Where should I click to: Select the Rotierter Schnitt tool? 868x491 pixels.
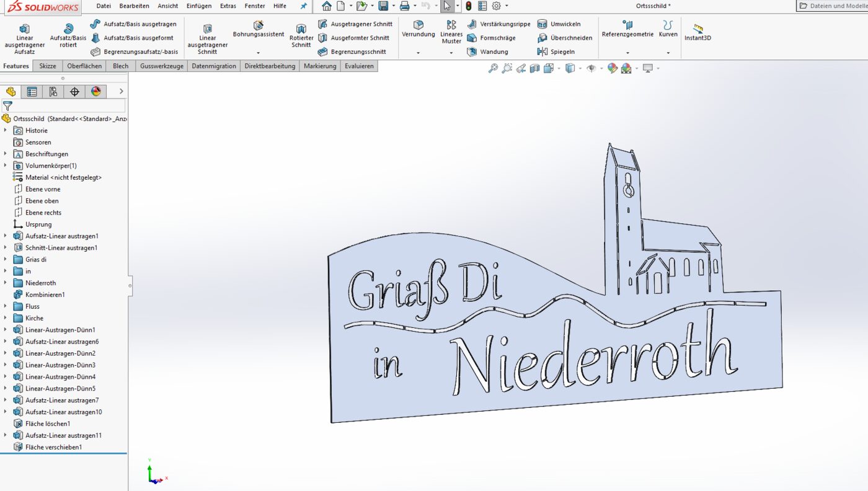coord(301,35)
